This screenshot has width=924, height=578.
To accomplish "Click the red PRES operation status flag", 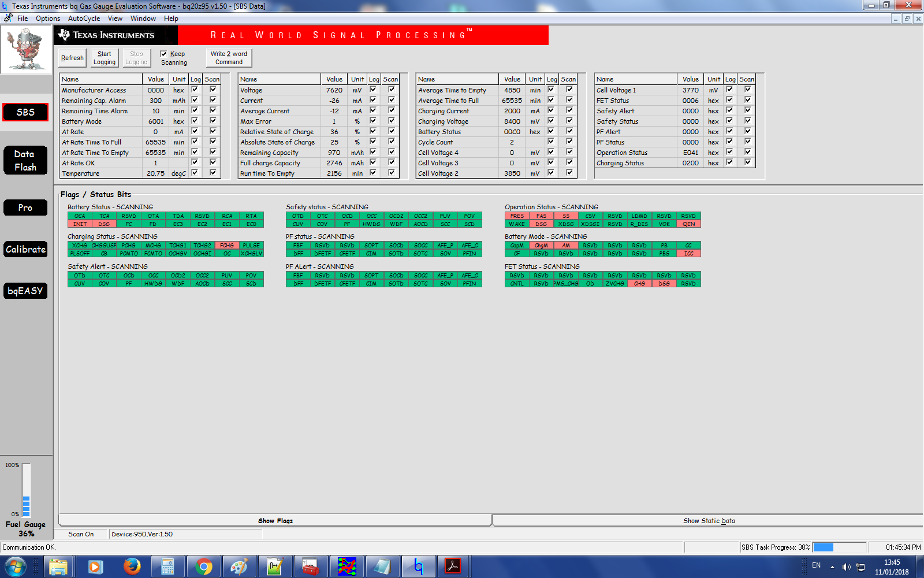I will [517, 216].
